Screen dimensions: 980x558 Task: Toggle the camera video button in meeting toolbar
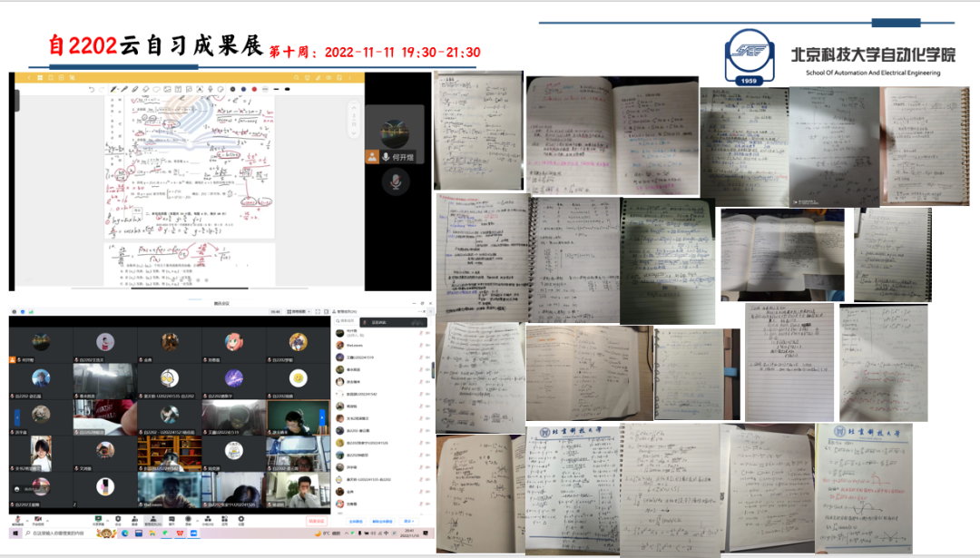[x=39, y=522]
